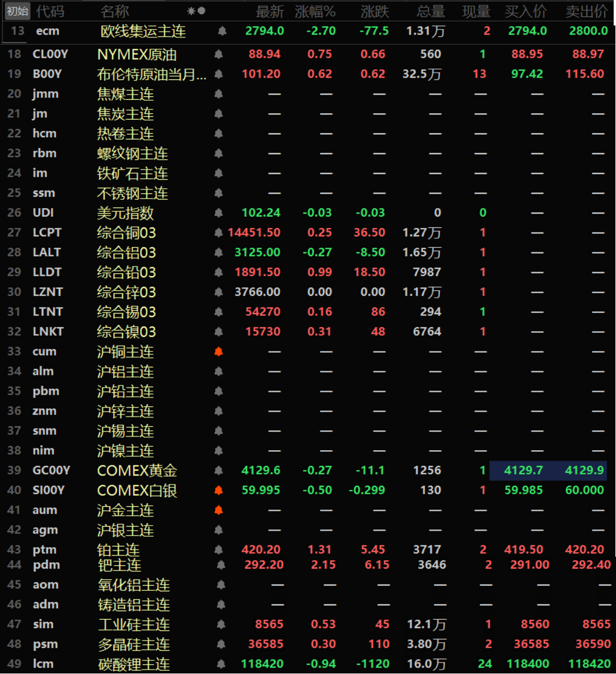The image size is (616, 674).
Task: Click the bell icon next to 焦煤主连
Action: tap(218, 94)
